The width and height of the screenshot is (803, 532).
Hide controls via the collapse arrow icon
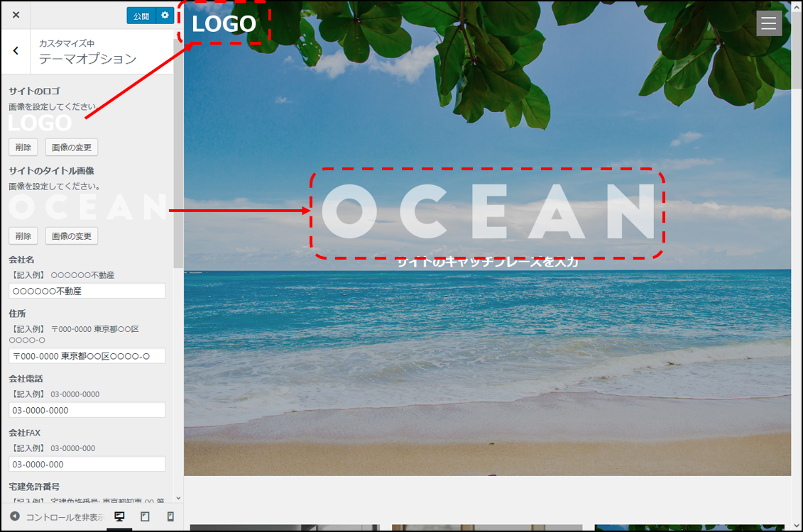pyautogui.click(x=15, y=516)
